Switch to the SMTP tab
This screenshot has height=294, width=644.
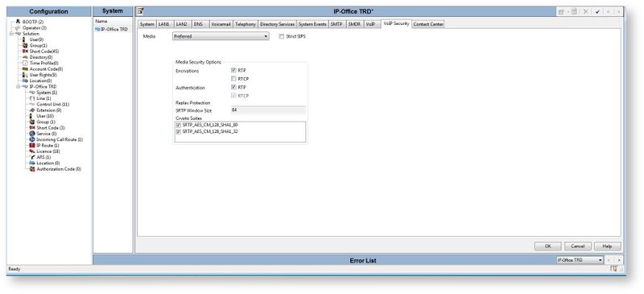pos(336,24)
